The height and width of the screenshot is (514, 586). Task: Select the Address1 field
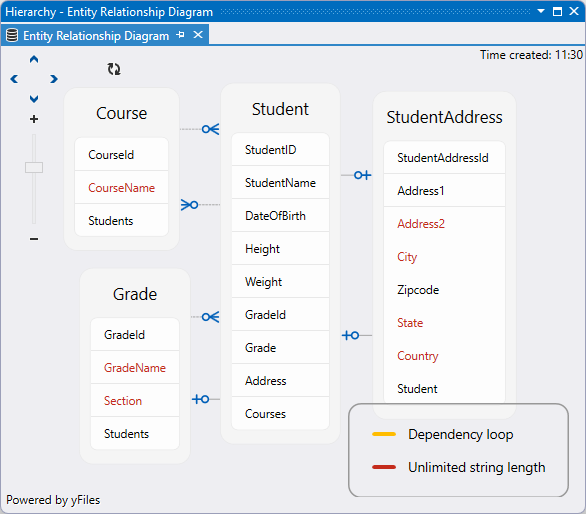pyautogui.click(x=444, y=191)
